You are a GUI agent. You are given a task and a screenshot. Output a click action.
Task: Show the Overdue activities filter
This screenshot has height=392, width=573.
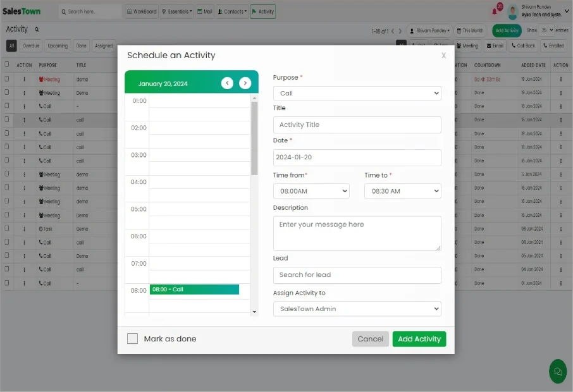31,46
